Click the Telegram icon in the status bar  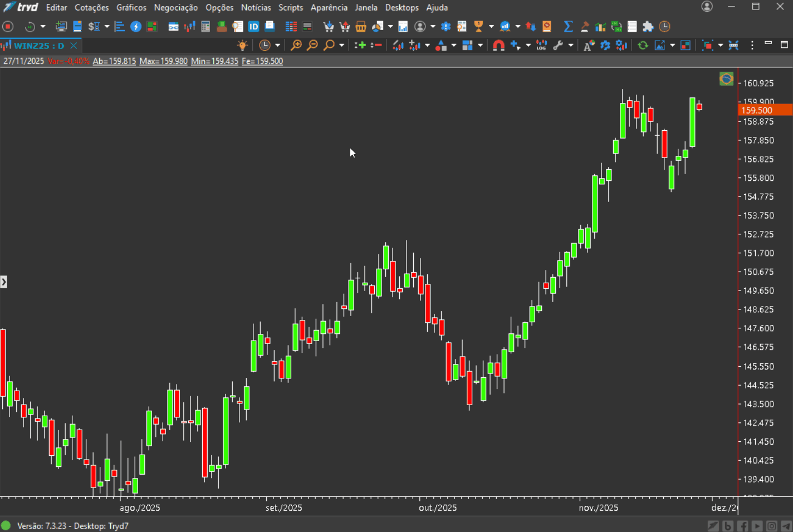[x=786, y=526]
